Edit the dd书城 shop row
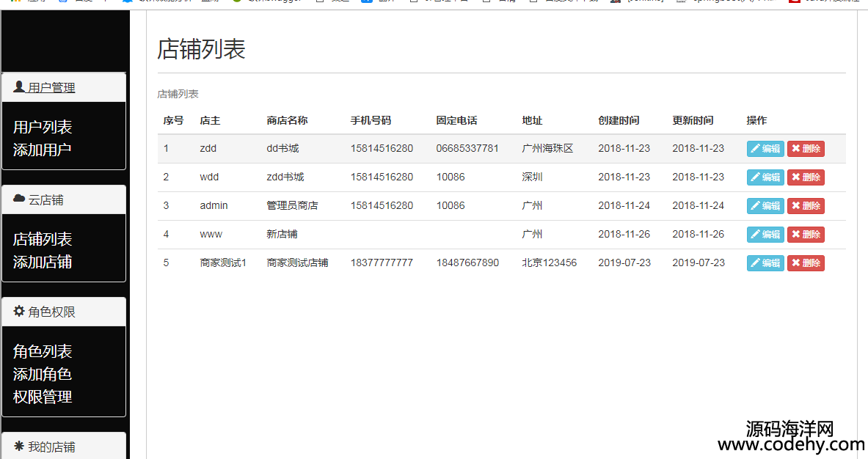Screen dimensions: 868x459 [x=765, y=149]
